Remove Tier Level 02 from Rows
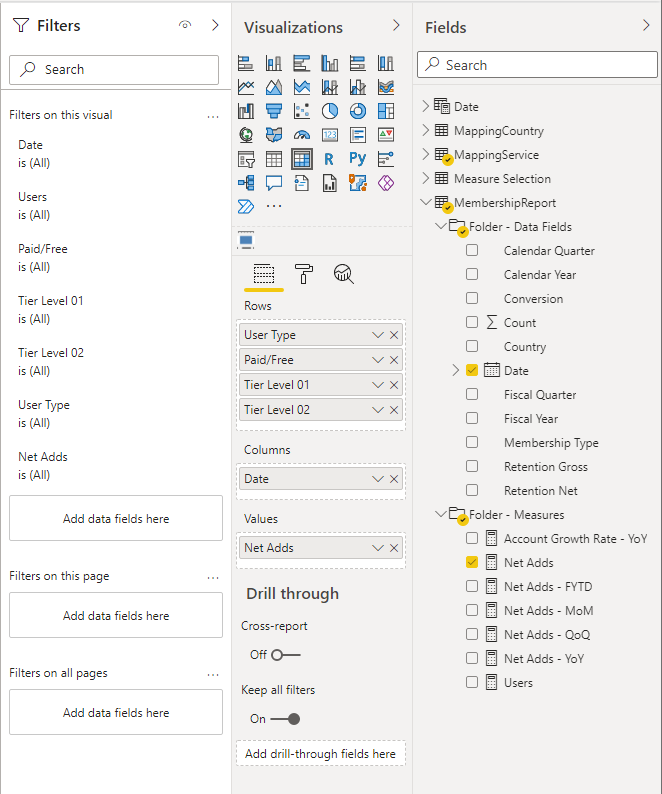The image size is (662, 794). [x=394, y=410]
